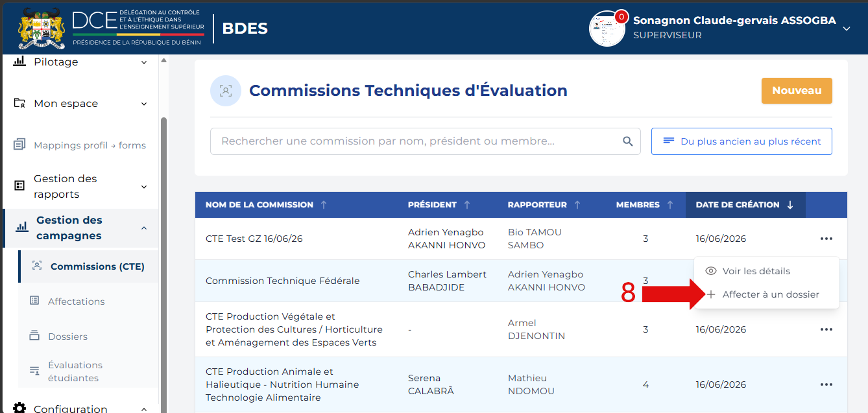868x413 pixels.
Task: Click the Mappings profil icon
Action: 19,145
